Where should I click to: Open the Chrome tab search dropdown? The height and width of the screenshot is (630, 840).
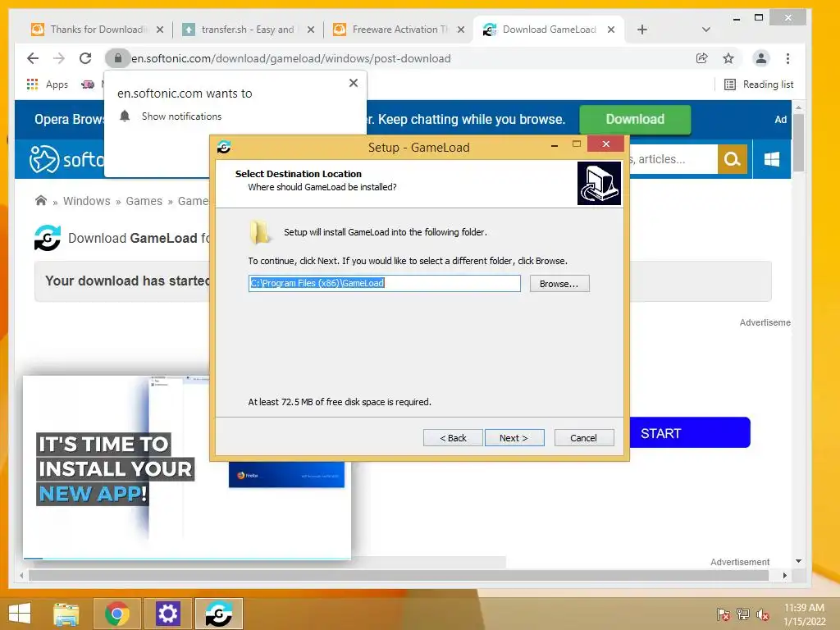pos(706,30)
